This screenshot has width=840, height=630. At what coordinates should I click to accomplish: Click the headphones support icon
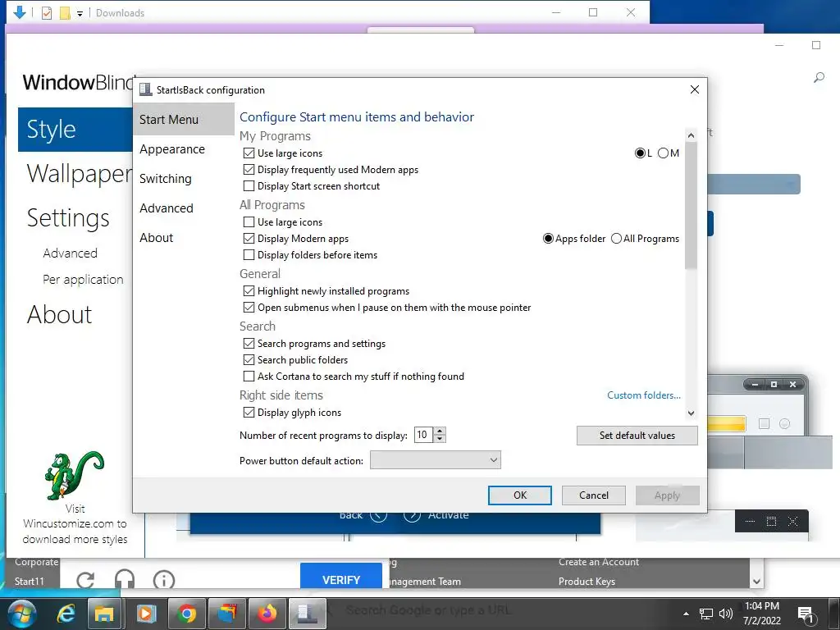coord(125,579)
